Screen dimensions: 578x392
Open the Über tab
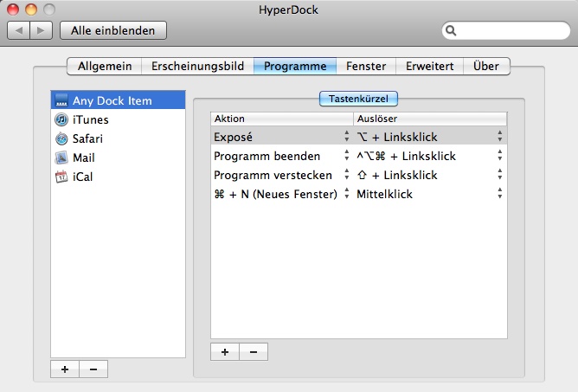(486, 66)
